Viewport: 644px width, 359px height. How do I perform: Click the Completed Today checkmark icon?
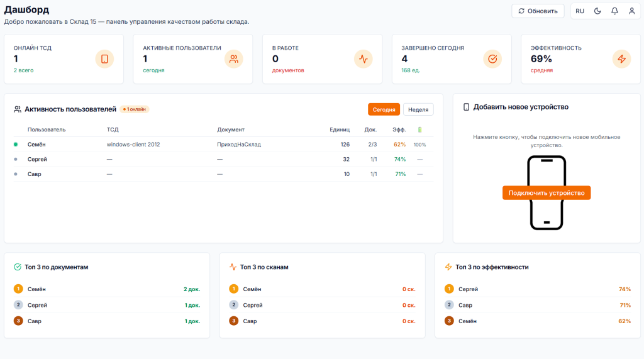492,59
